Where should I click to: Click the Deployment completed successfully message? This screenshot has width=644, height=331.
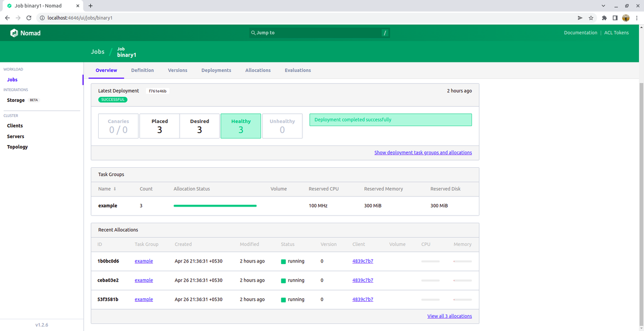[390, 120]
